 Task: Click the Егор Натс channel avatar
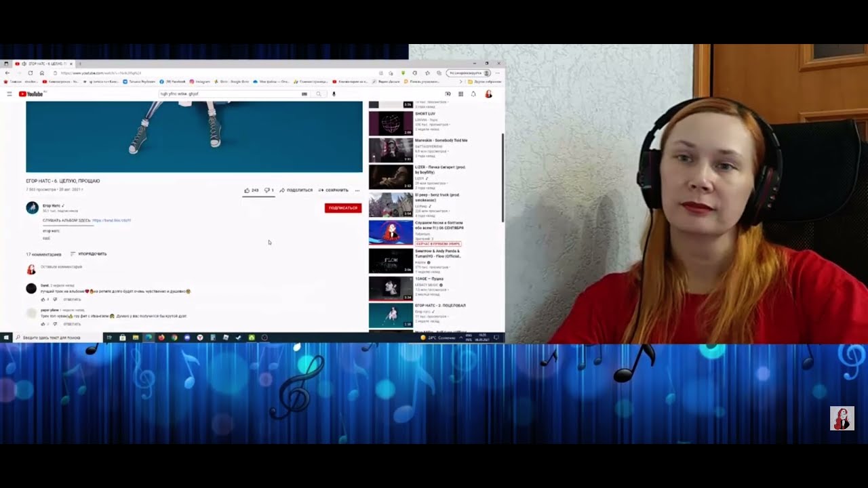[32, 207]
